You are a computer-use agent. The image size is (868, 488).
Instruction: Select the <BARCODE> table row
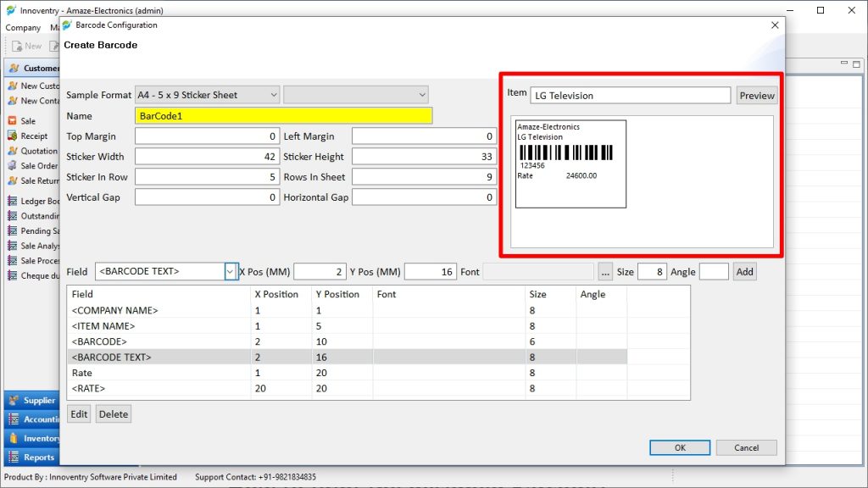click(x=347, y=341)
